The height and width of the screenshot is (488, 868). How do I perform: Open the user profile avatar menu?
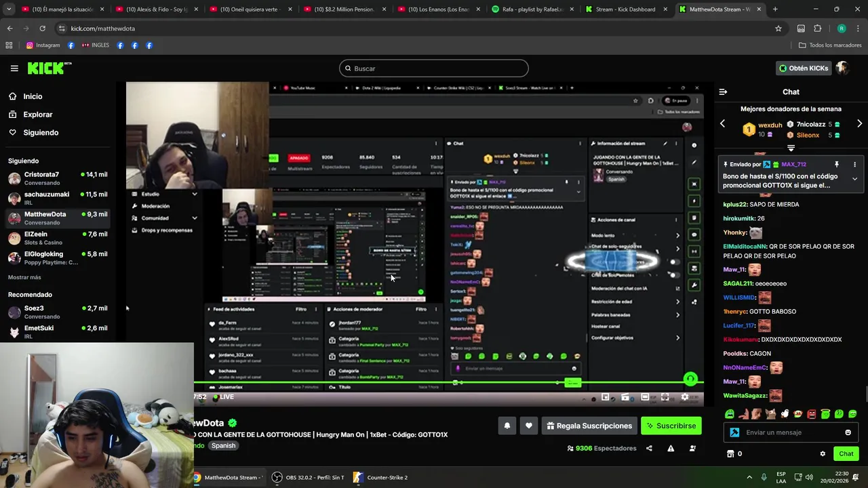(x=842, y=68)
